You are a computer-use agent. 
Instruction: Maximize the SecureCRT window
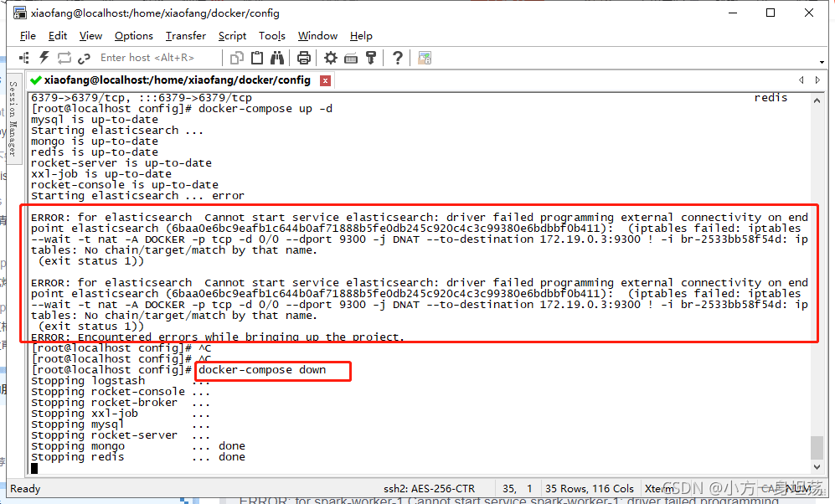click(x=770, y=13)
